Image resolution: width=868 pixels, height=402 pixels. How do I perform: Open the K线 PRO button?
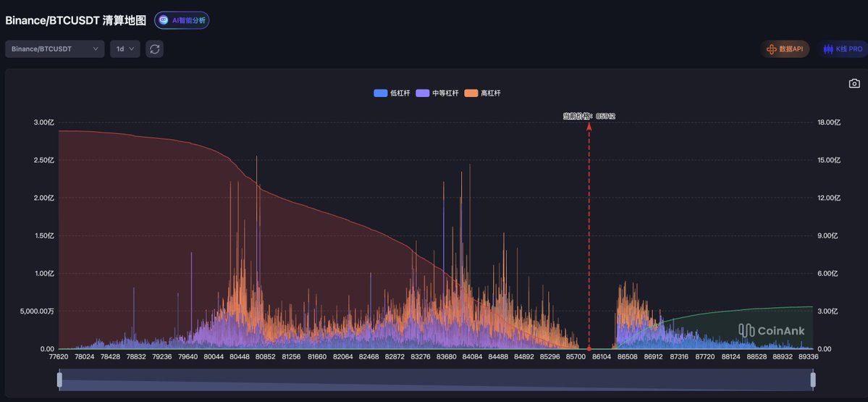click(843, 49)
